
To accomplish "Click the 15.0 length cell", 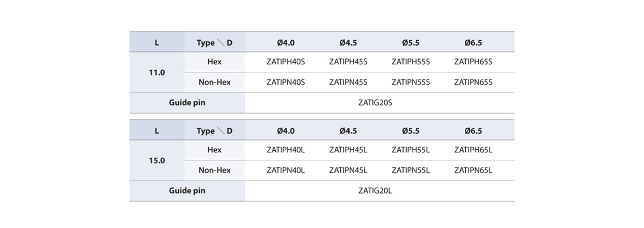I will [157, 160].
